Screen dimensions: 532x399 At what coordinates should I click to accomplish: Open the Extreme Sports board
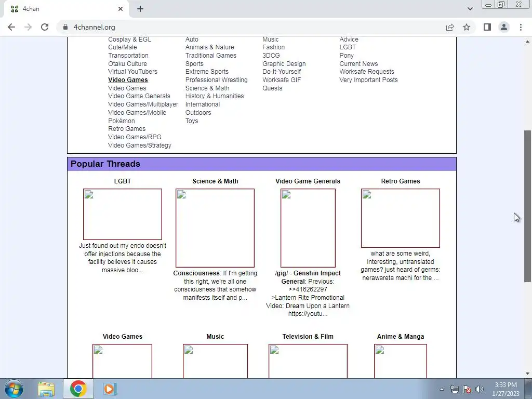coord(207,72)
